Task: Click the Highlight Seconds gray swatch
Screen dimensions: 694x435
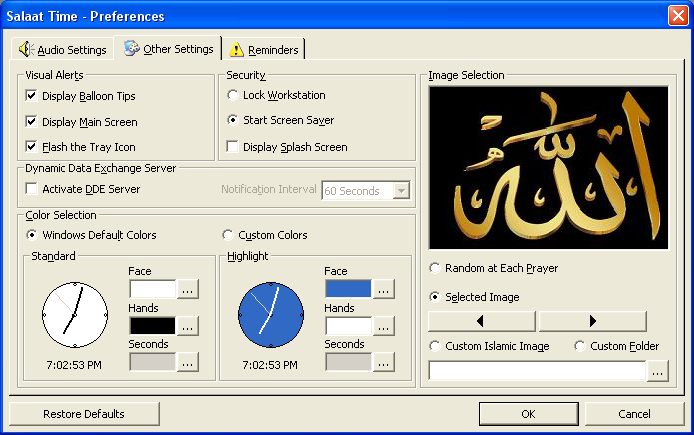Action: [348, 362]
